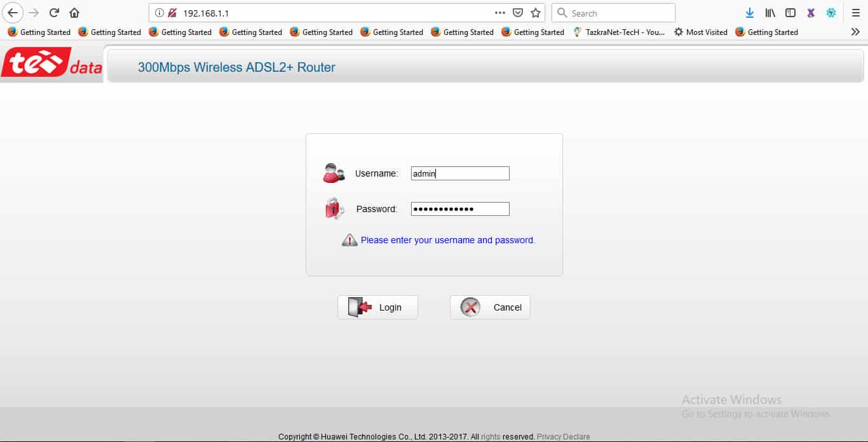
Task: Save the page to Pocket
Action: tap(518, 12)
